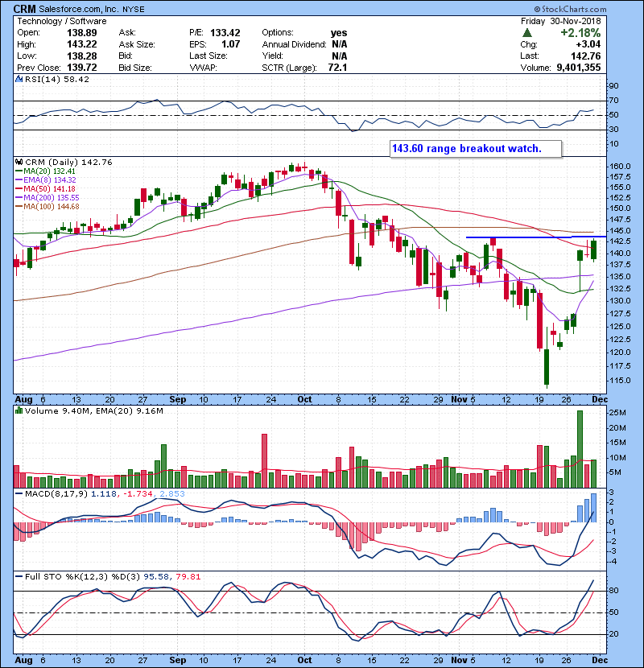Click the green up triangle next to +2.18%
Image resolution: width=644 pixels, height=668 pixels.
[527, 33]
